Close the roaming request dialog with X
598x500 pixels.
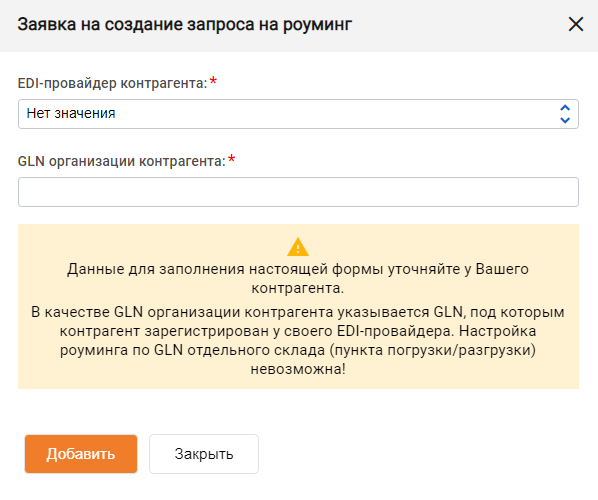point(575,24)
